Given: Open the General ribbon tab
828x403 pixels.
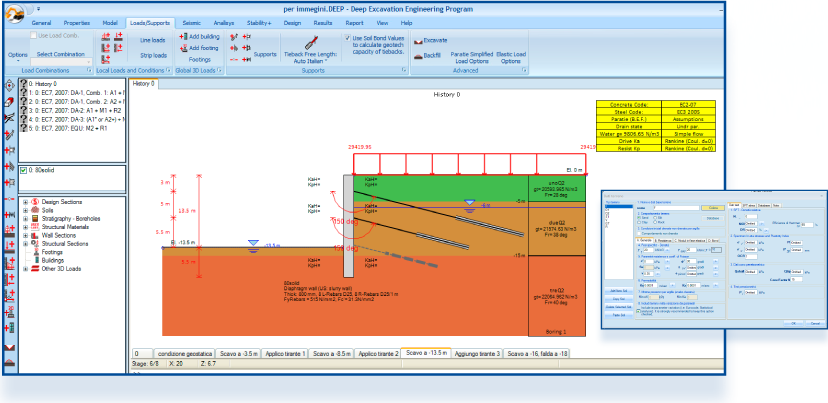Looking at the screenshot, I should tap(41, 23).
